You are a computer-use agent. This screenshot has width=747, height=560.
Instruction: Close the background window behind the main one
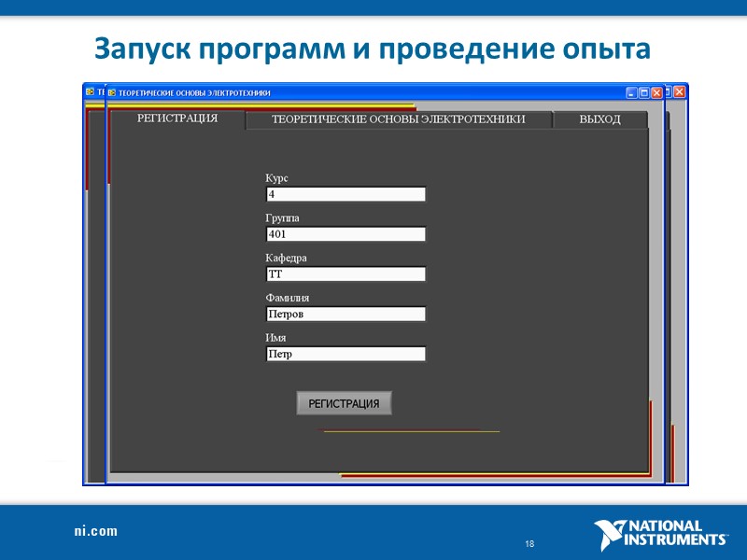[679, 92]
